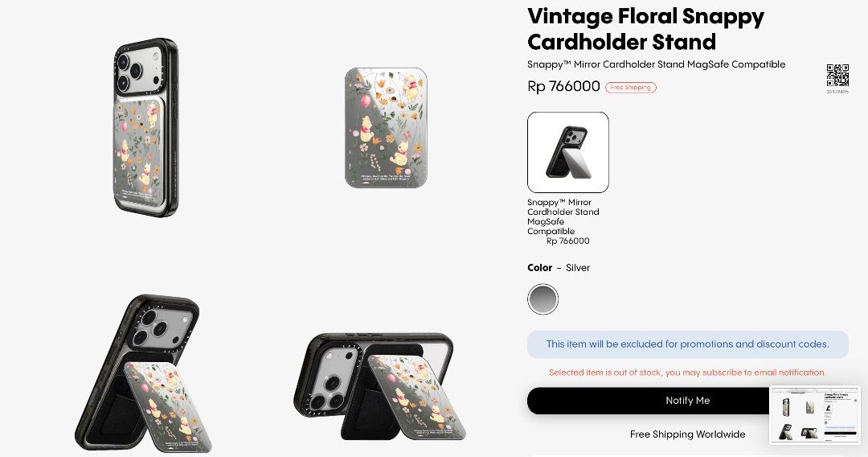Click the number beneath the QR code

point(837,92)
